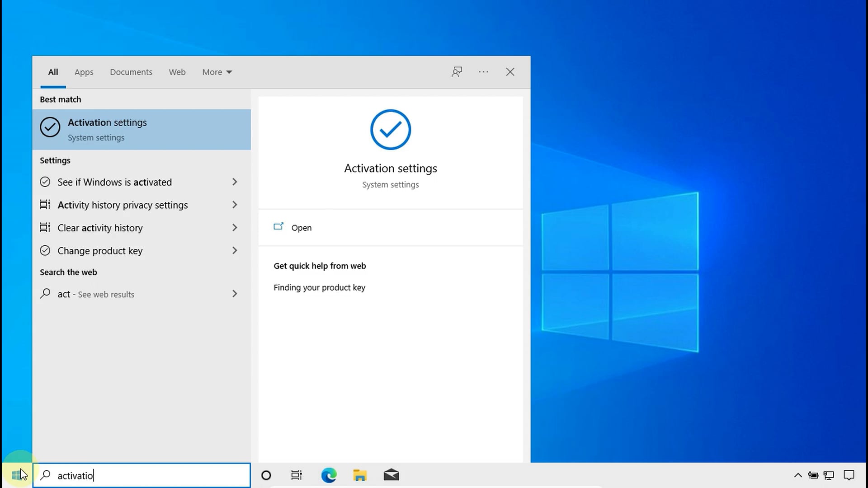Click the network icon in the system tray
This screenshot has height=488, width=868.
point(829,475)
